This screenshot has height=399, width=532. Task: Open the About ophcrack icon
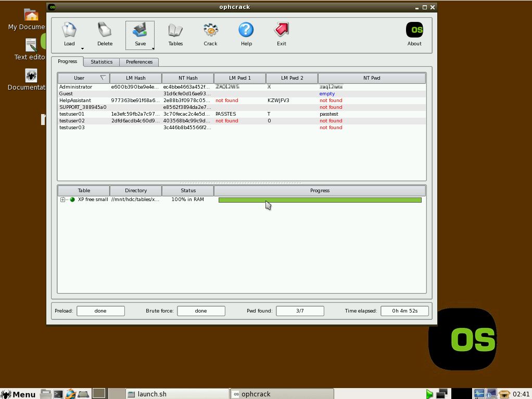414,34
